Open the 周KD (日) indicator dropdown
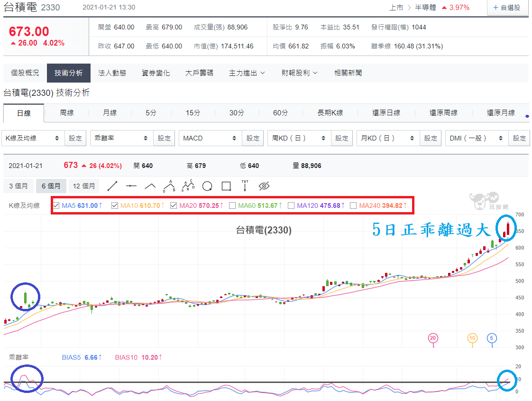Image resolution: width=532 pixels, height=401 pixels. 299,138
